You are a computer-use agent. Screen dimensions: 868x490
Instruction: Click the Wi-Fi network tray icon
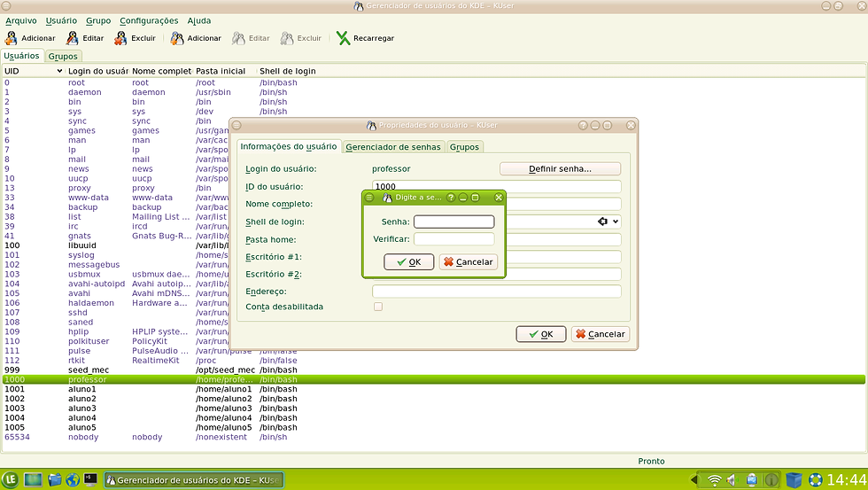click(x=715, y=480)
